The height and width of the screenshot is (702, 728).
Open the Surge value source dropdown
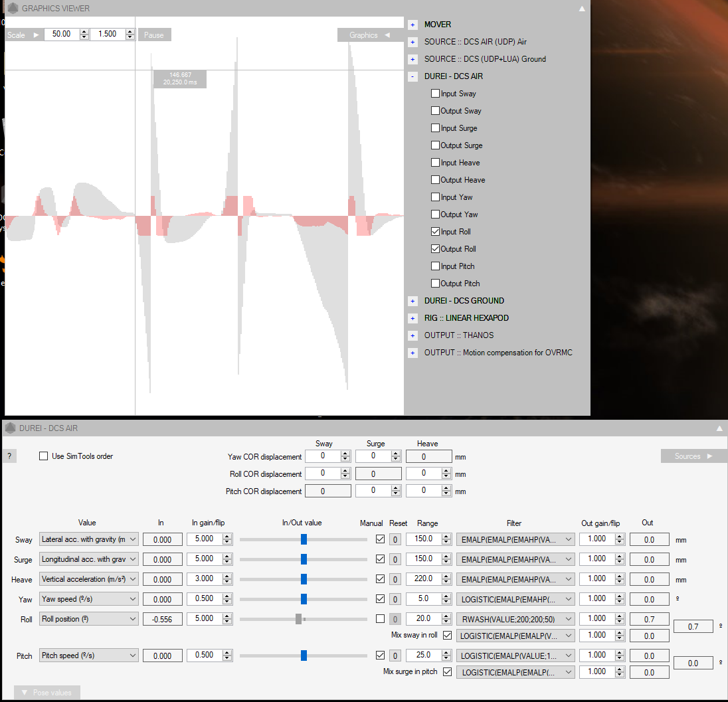point(89,559)
